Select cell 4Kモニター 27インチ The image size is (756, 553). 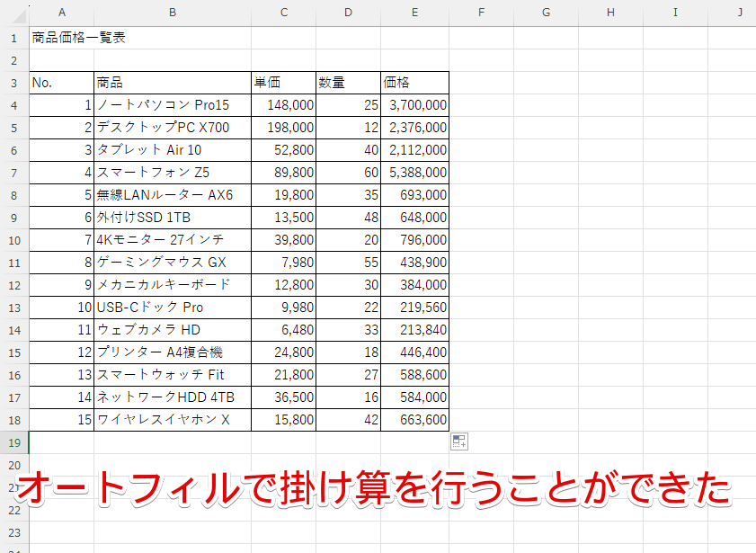coord(173,240)
